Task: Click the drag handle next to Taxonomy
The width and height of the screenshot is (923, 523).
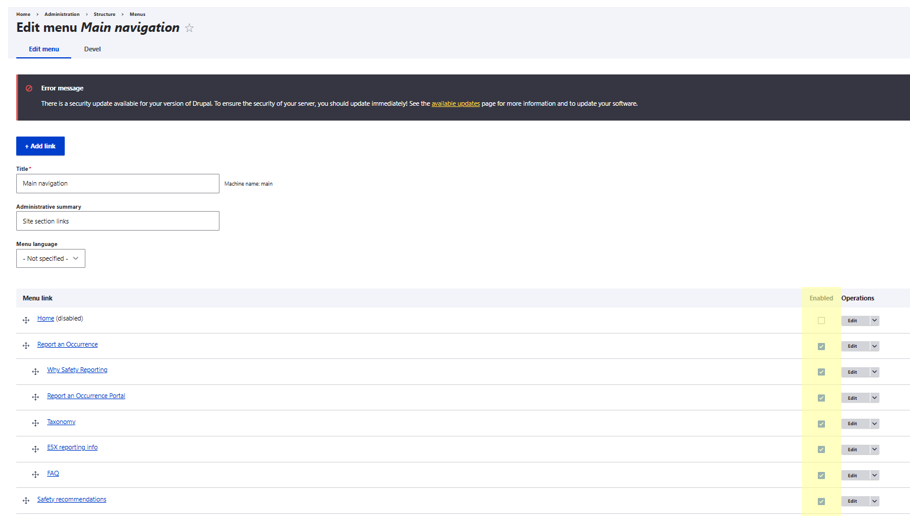Action: (x=35, y=423)
